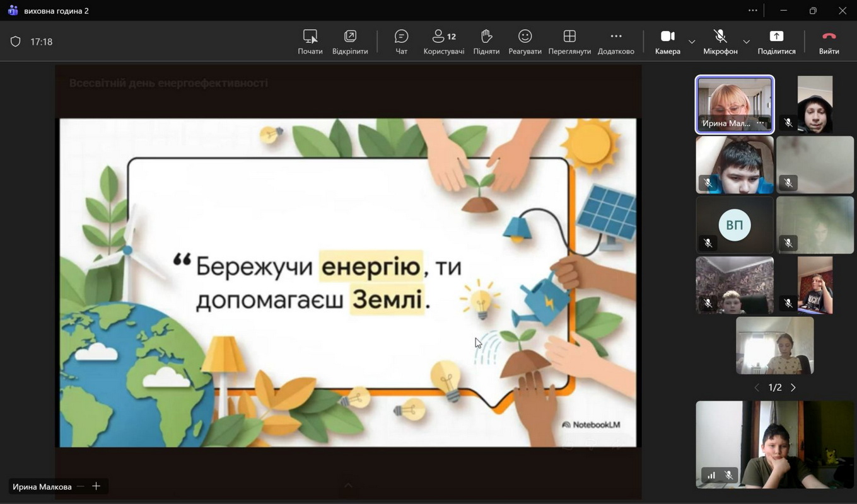Click plus icon next to Ирина Малкова
The width and height of the screenshot is (857, 504).
pos(96,486)
